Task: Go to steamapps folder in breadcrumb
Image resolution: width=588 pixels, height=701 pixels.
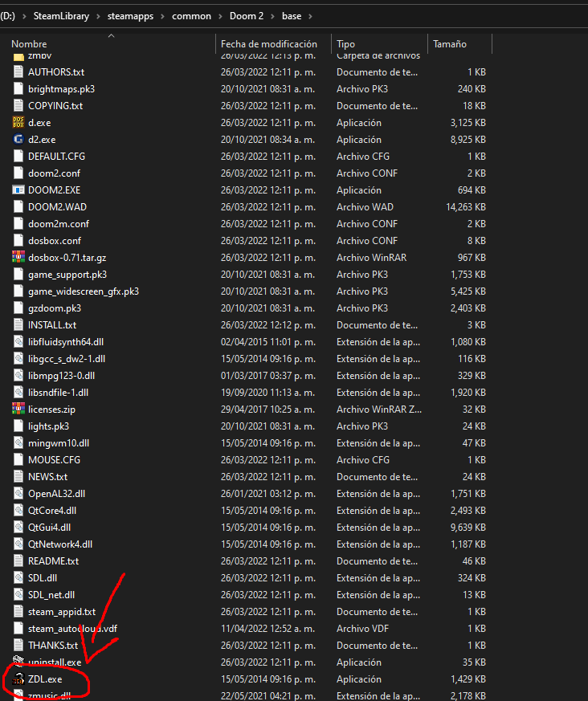Action: [x=130, y=16]
